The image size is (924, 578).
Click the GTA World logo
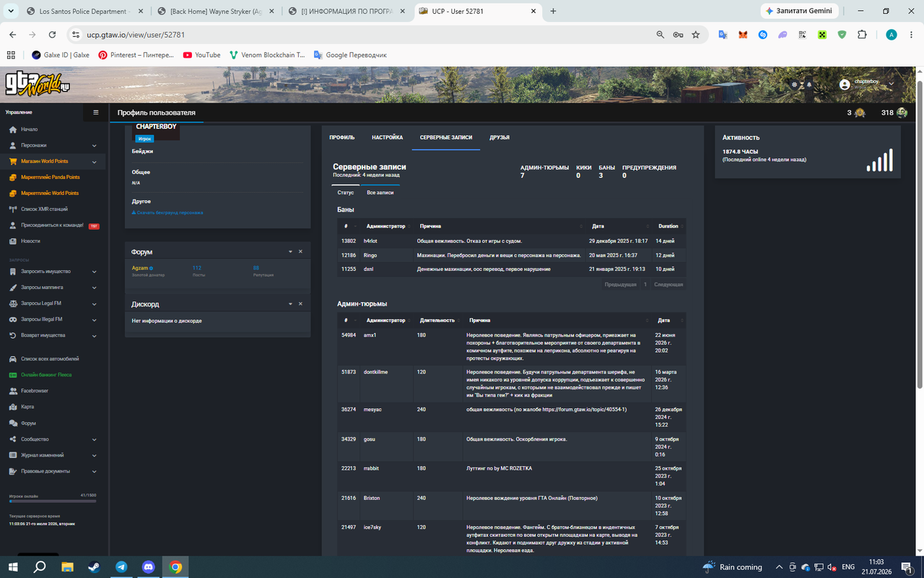pyautogui.click(x=38, y=85)
